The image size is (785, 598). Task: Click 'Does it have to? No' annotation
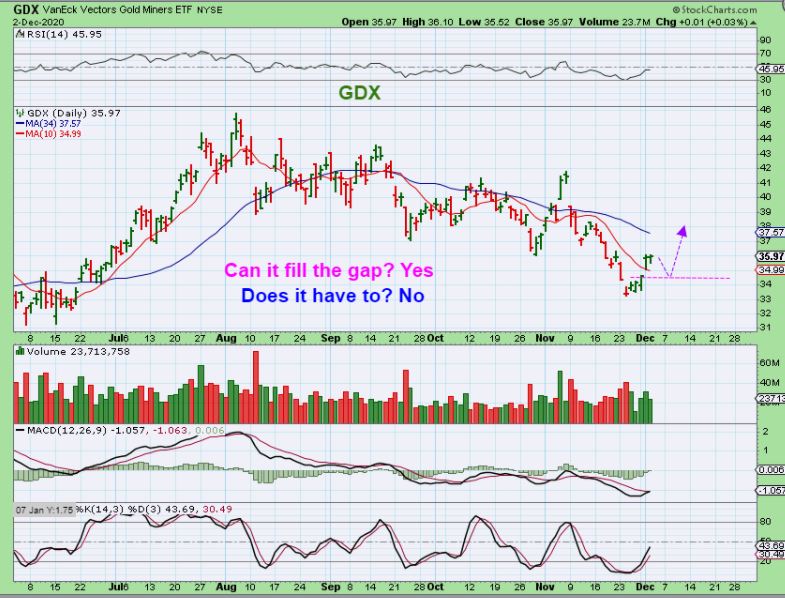(x=332, y=295)
